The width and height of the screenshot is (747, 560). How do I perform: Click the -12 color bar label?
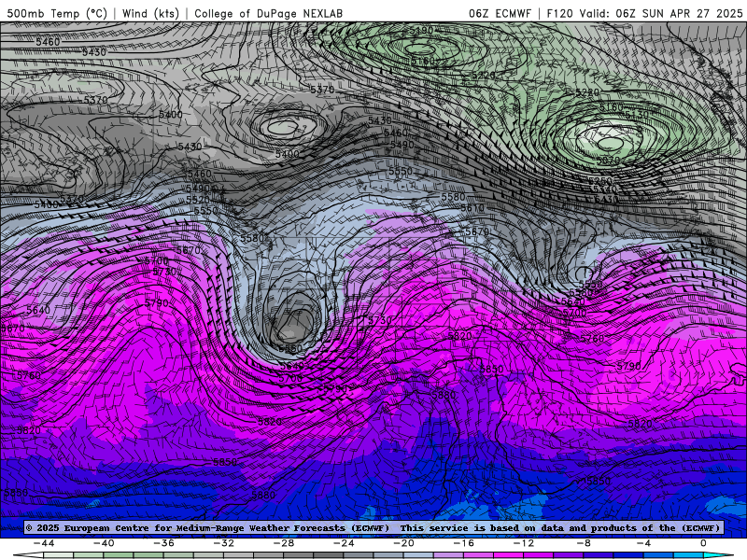(524, 543)
